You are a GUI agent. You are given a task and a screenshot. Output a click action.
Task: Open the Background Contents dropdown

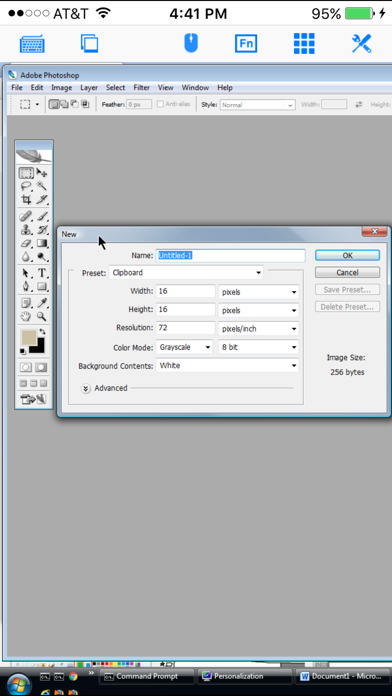[227, 366]
